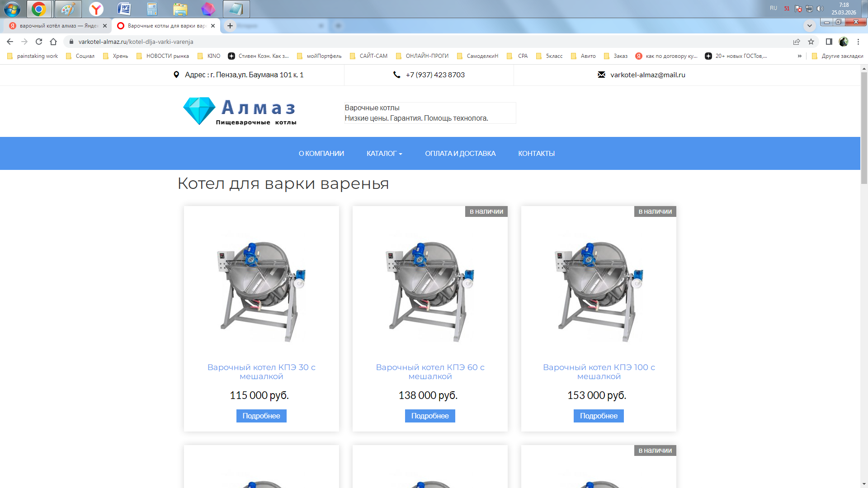Click the Share page icon in address bar
868x488 pixels.
797,42
